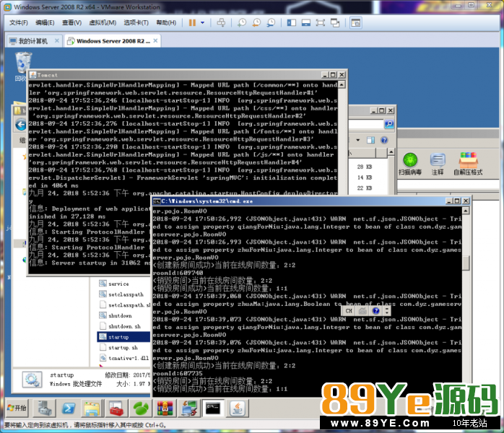Pause the virtual machine with the orange pause icon
The width and height of the screenshot is (504, 433).
[192, 23]
